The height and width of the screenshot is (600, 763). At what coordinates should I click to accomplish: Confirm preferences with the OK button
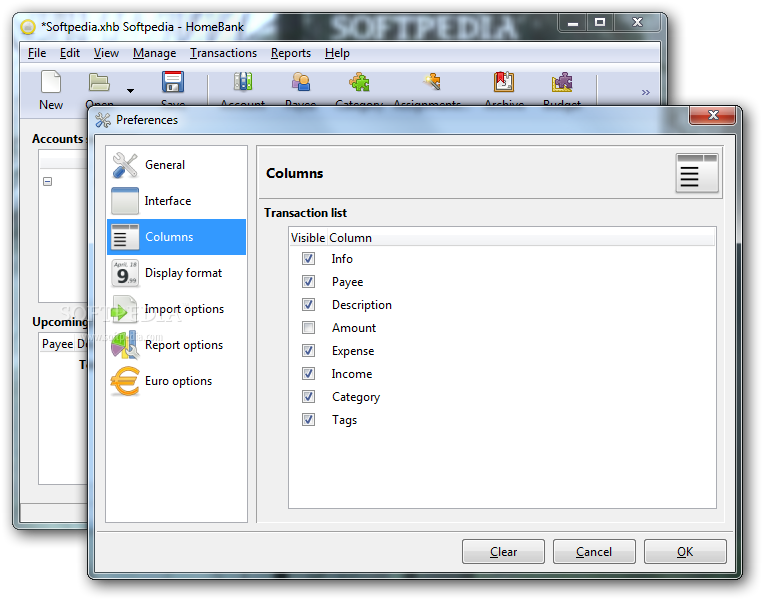click(685, 551)
